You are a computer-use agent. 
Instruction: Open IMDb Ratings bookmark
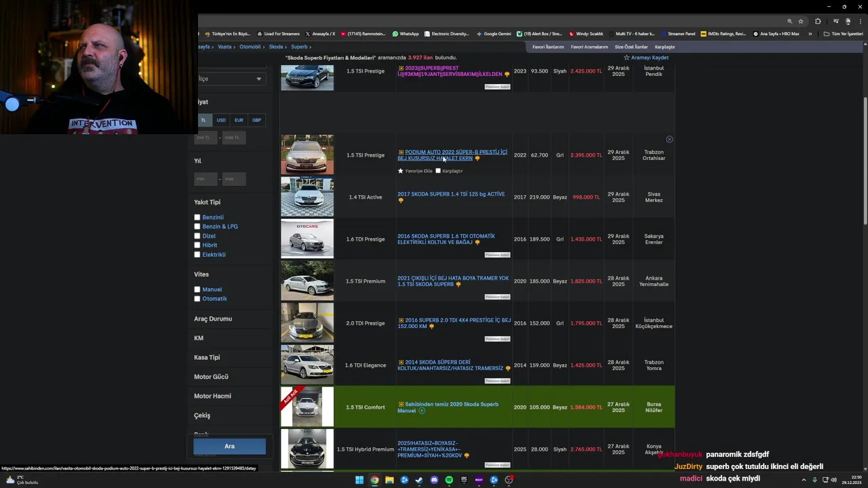click(724, 34)
